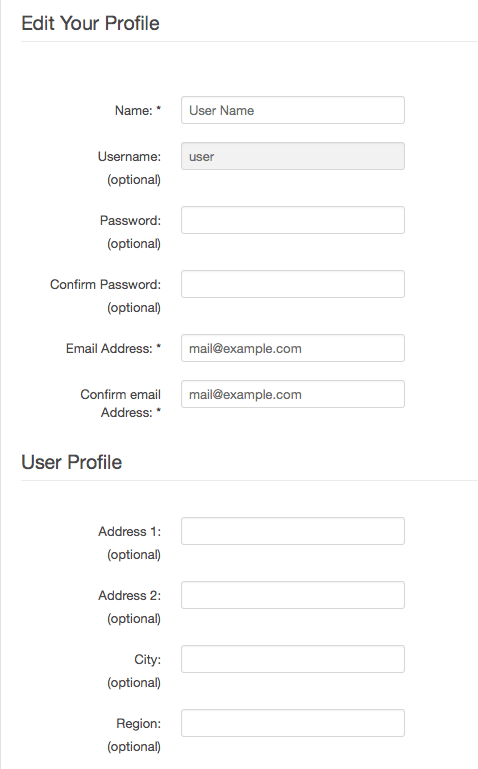
Task: Select the Email Address field
Action: click(293, 348)
